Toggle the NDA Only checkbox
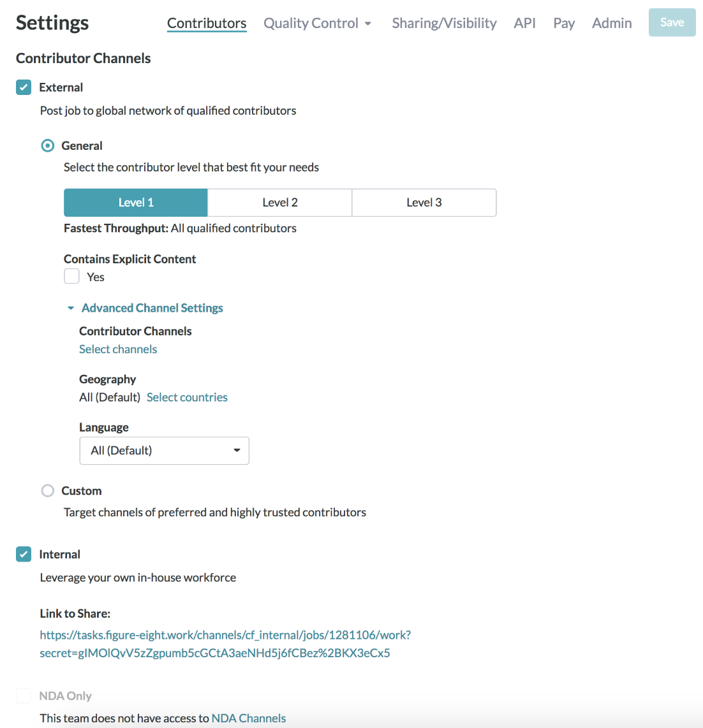The image size is (703, 728). [23, 695]
